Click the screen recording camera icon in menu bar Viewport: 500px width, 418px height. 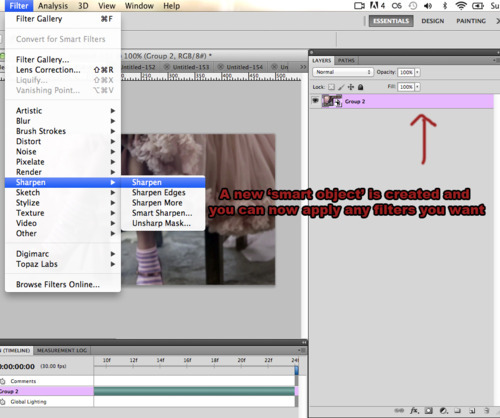coord(359,6)
